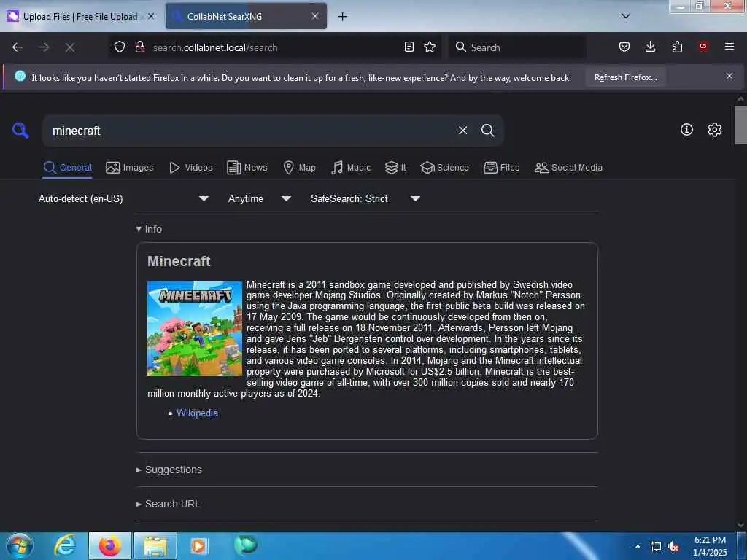
Task: Expand the Search URL section
Action: pos(169,504)
